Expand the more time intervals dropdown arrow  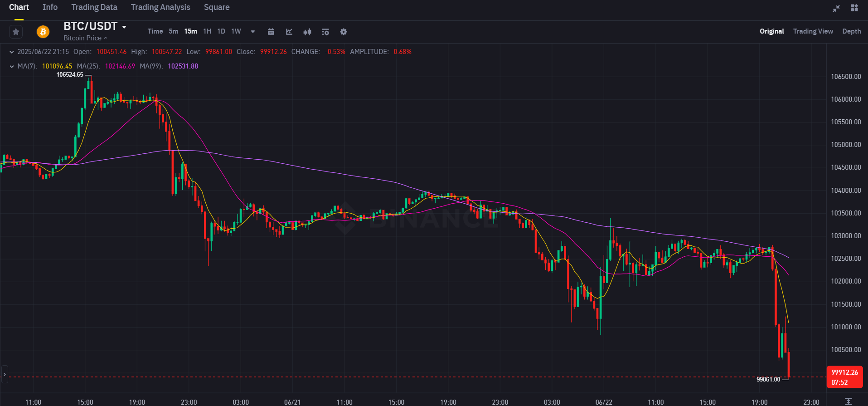[253, 32]
